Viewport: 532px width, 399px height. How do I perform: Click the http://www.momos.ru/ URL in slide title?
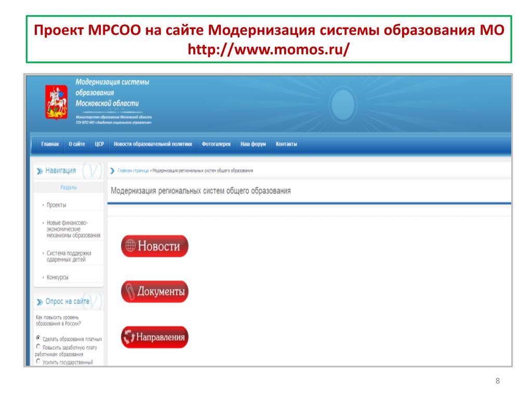point(269,49)
